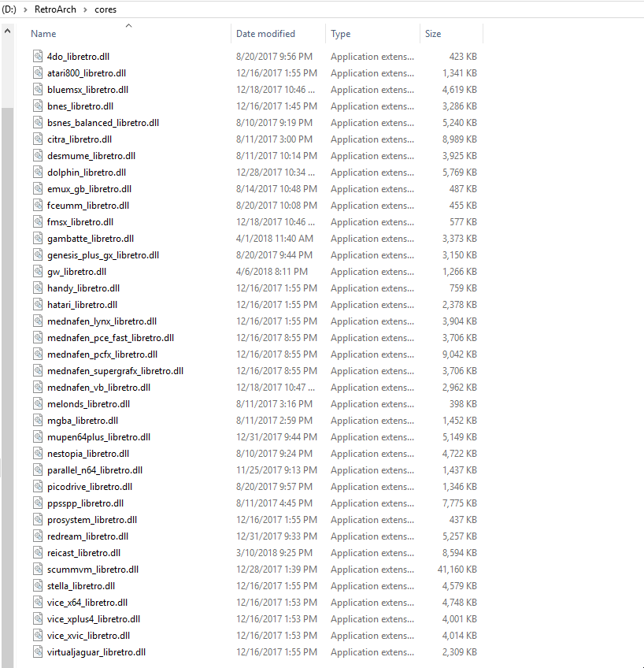Select the virtualjaguar_libretro.dll icon
The image size is (644, 668).
tap(38, 652)
